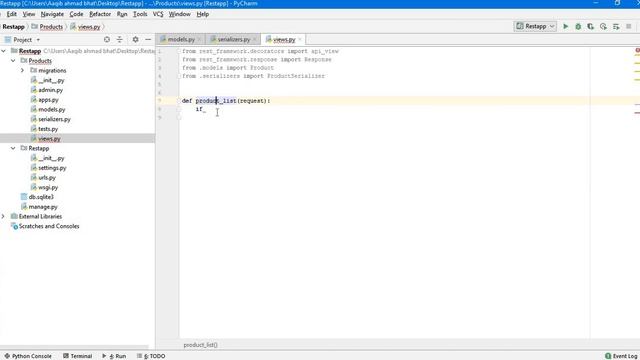This screenshot has height=360, width=640.
Task: Select urls.py in project tree
Action: click(x=47, y=178)
